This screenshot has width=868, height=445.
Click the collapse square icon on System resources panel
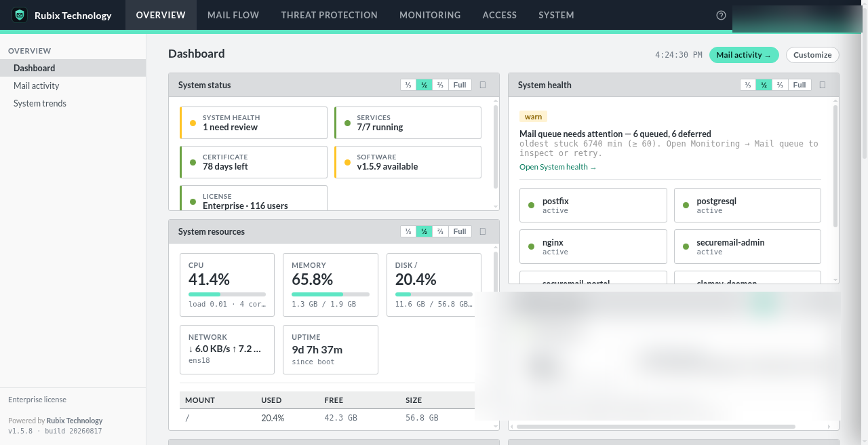(483, 231)
